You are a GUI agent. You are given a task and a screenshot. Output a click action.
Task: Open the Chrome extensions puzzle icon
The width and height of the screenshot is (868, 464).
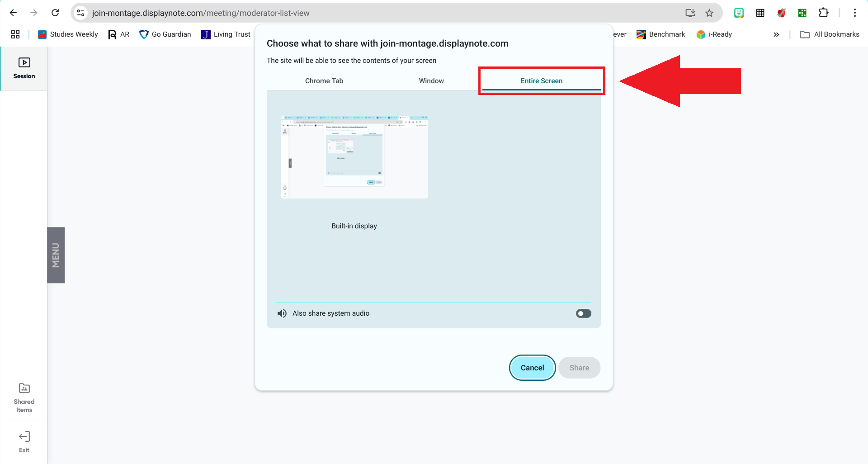(x=823, y=13)
